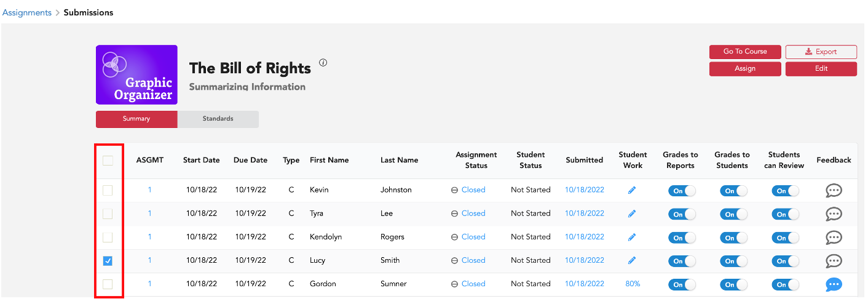Edit Tyra Lee's student work via pencil icon
The height and width of the screenshot is (304, 868).
click(632, 214)
